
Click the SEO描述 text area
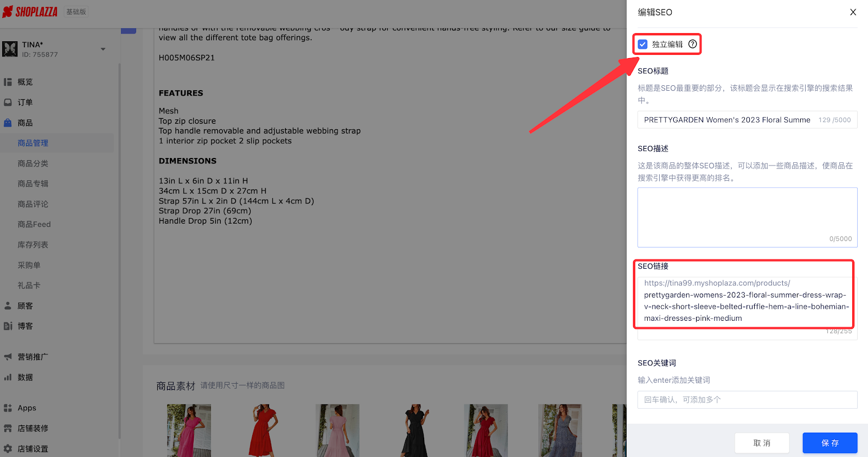747,218
